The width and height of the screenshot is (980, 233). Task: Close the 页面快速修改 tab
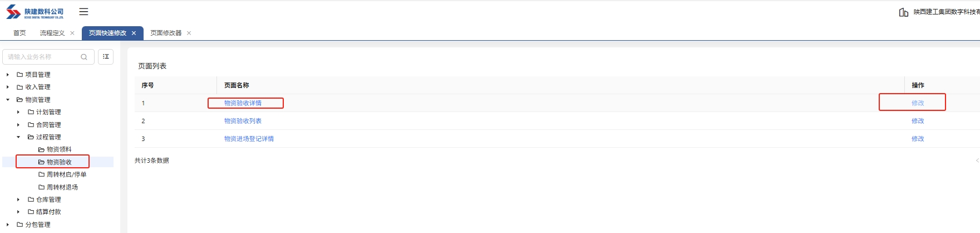point(134,33)
